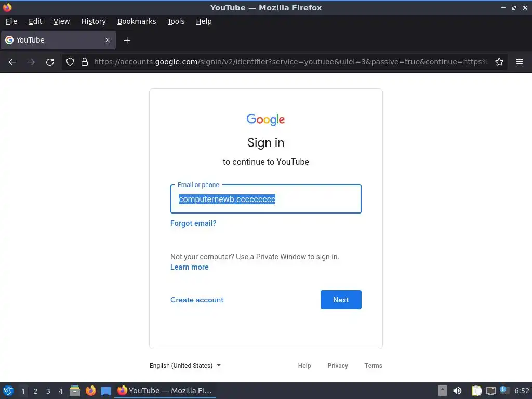Click the blue Next button
Viewport: 532px width, 399px height.
[341, 300]
